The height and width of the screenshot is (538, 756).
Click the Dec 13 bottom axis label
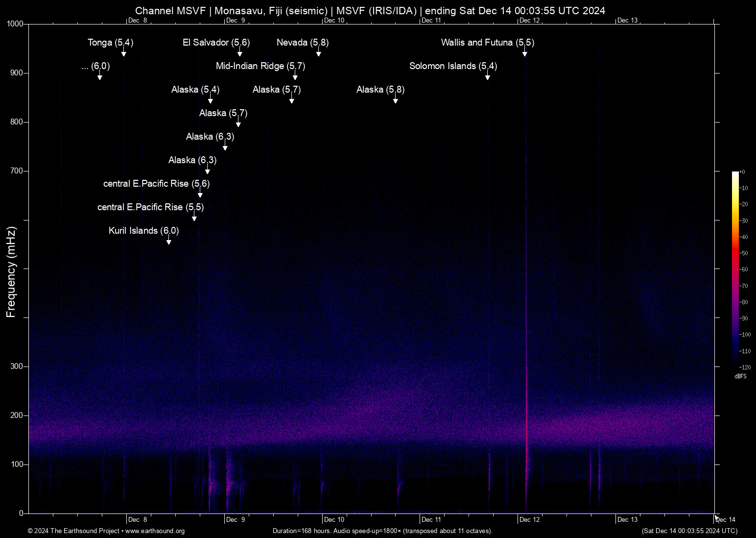tap(628, 519)
